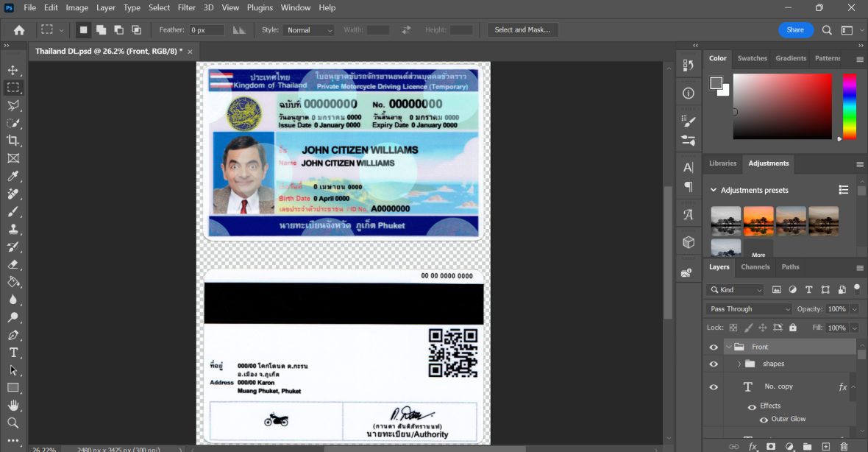Click the Share button
The width and height of the screenshot is (868, 452).
[x=795, y=29]
